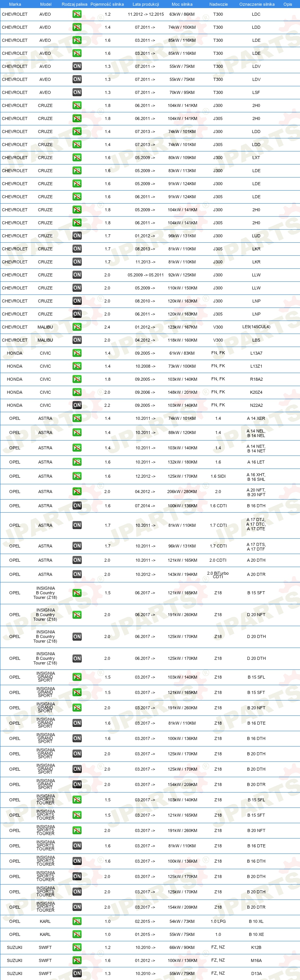300x980 pixels.
Task: Click the Rodzaj paliwa column header
Action: pyautogui.click(x=74, y=4)
